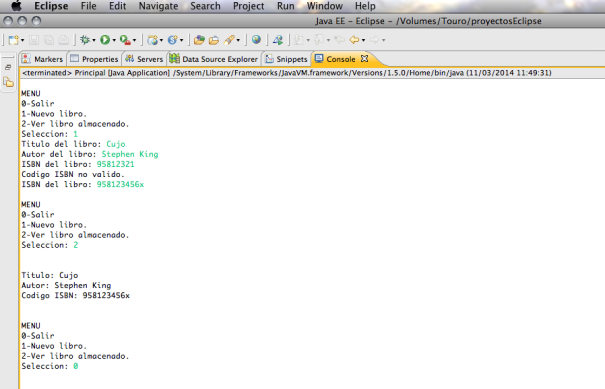Click the input value '95812321' in console
Viewport: 605px width, 389px height.
point(115,164)
